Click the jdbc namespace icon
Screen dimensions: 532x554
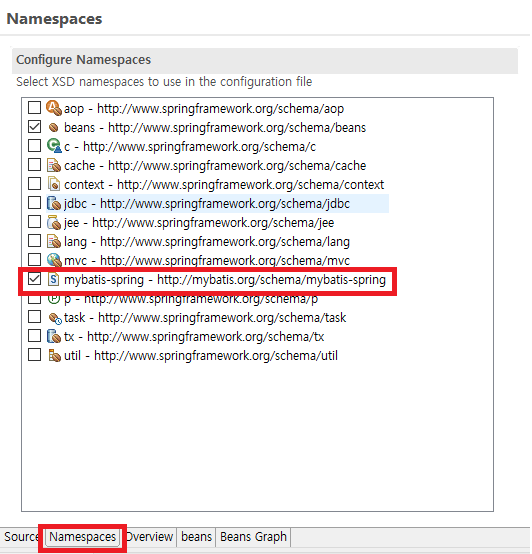[x=54, y=203]
